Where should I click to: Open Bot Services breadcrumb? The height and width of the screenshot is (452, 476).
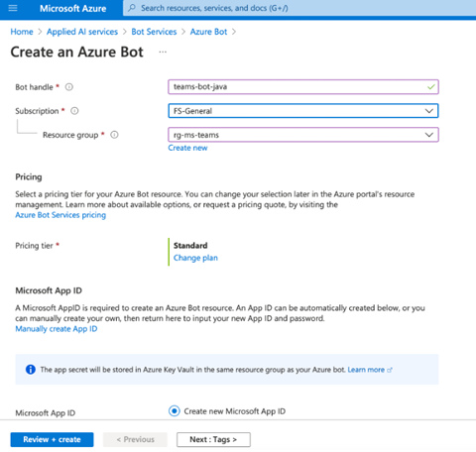point(154,32)
